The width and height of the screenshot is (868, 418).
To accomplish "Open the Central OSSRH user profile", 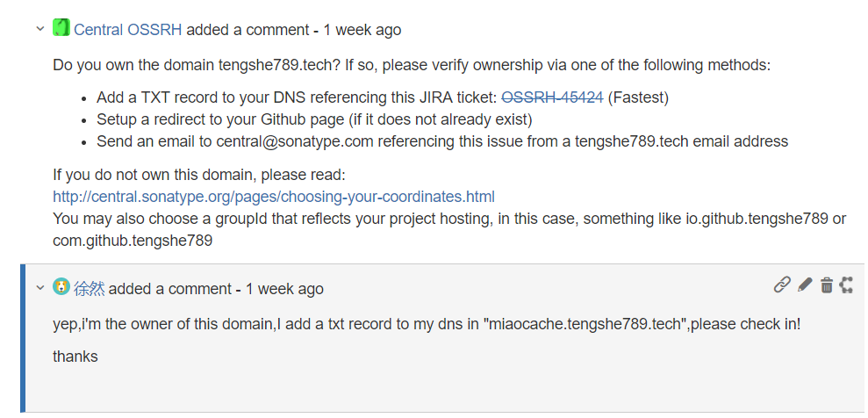I will coord(128,30).
